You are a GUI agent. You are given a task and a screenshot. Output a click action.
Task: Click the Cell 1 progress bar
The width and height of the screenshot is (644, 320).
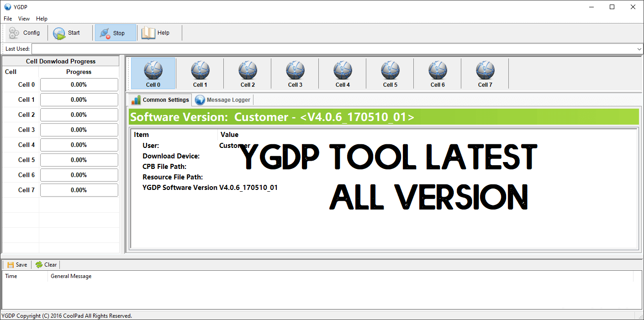[x=79, y=100]
